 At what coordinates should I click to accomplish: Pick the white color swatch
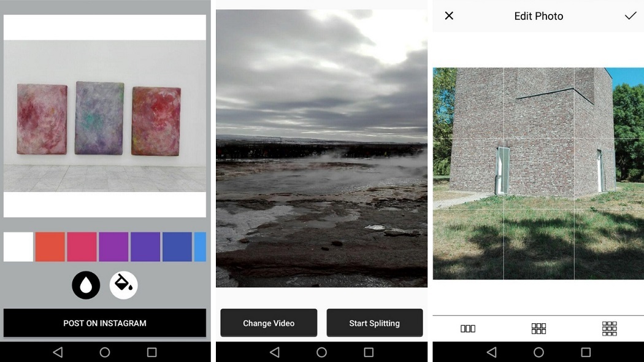tap(18, 247)
